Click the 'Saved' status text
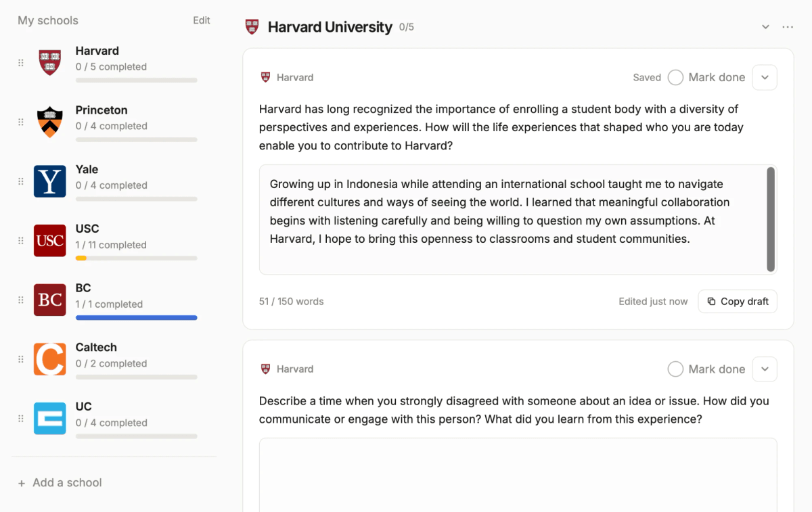The image size is (812, 512). (x=647, y=77)
